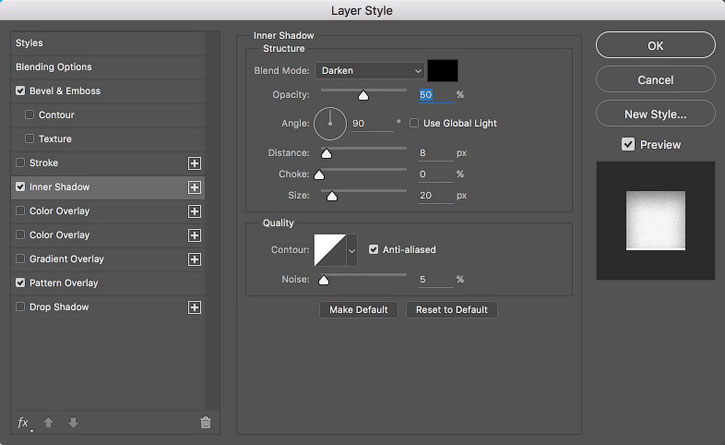This screenshot has width=725, height=445.
Task: Expand the Contour picker dropdown arrow
Action: (351, 250)
